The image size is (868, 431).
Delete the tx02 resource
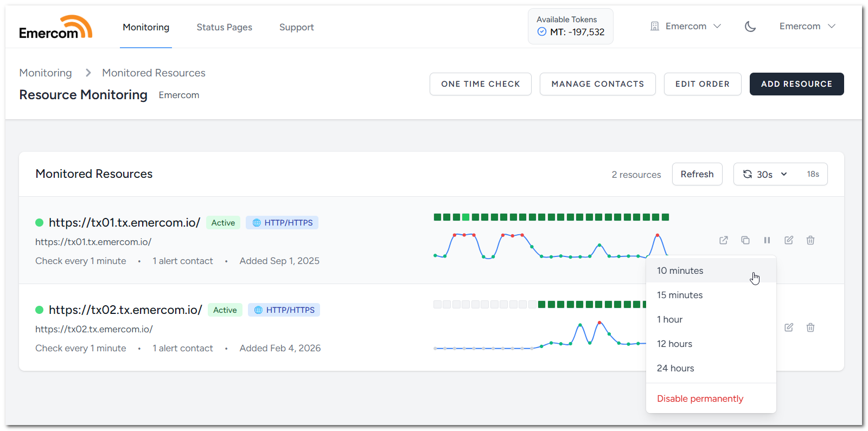[810, 327]
